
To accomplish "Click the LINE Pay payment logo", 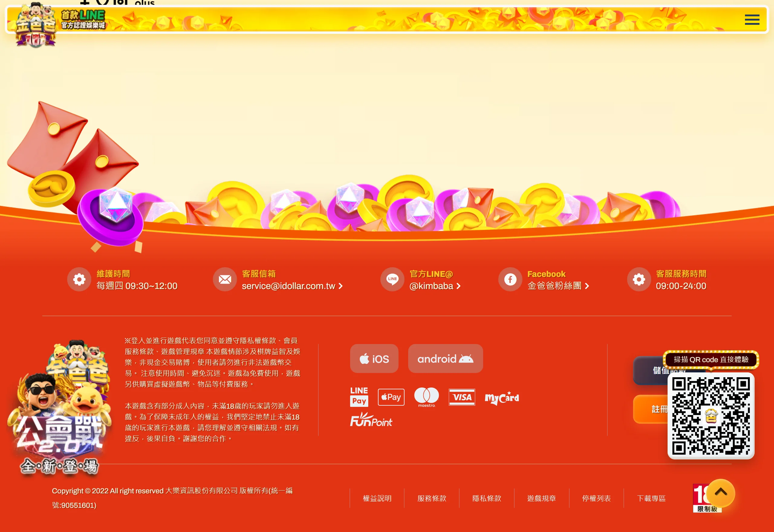I will [x=359, y=397].
